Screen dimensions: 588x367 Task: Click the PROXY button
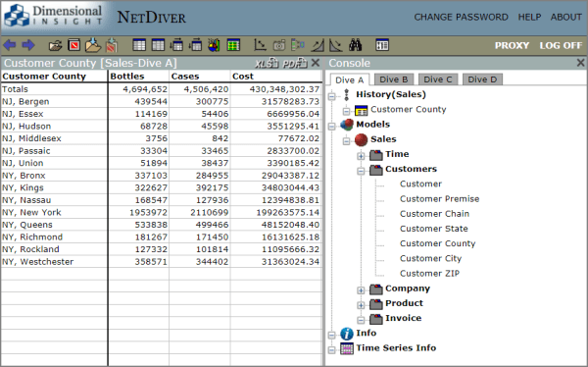(x=512, y=45)
